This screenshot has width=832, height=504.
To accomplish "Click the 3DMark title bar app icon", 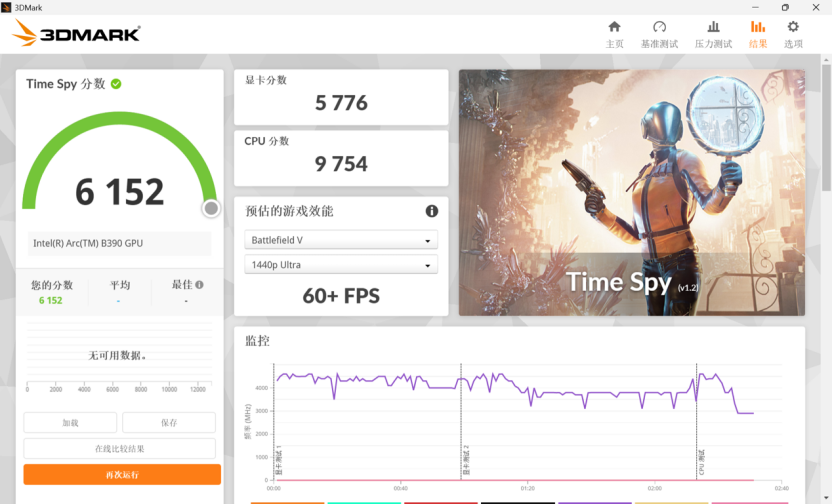I will [x=6, y=7].
